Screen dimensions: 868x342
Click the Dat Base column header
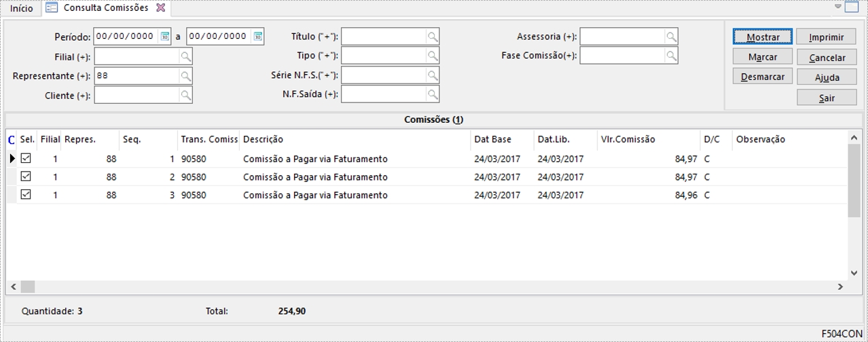tap(503, 140)
